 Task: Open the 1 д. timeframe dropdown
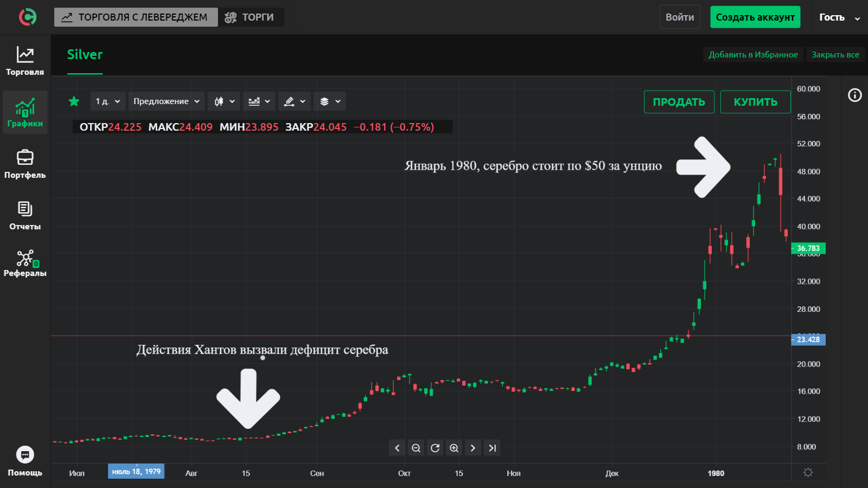coord(108,101)
